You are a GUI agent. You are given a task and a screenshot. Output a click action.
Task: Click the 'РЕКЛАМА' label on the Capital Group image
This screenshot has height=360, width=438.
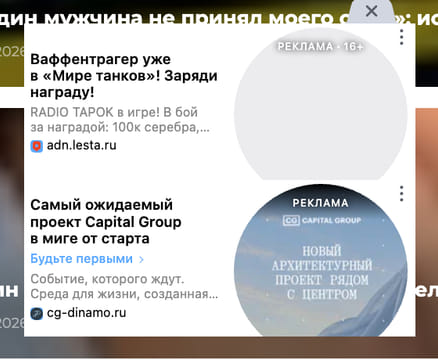(320, 203)
